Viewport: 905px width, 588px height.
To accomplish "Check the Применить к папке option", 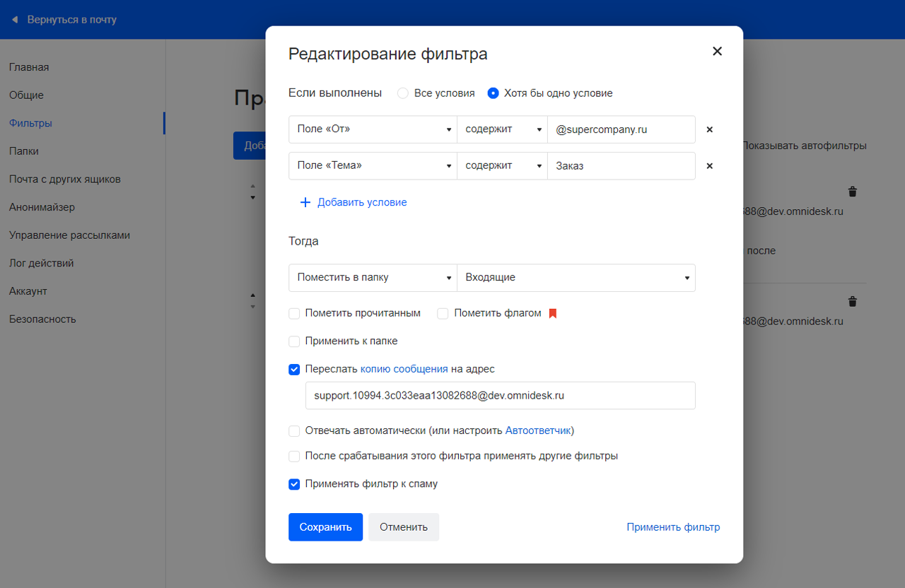I will (294, 341).
